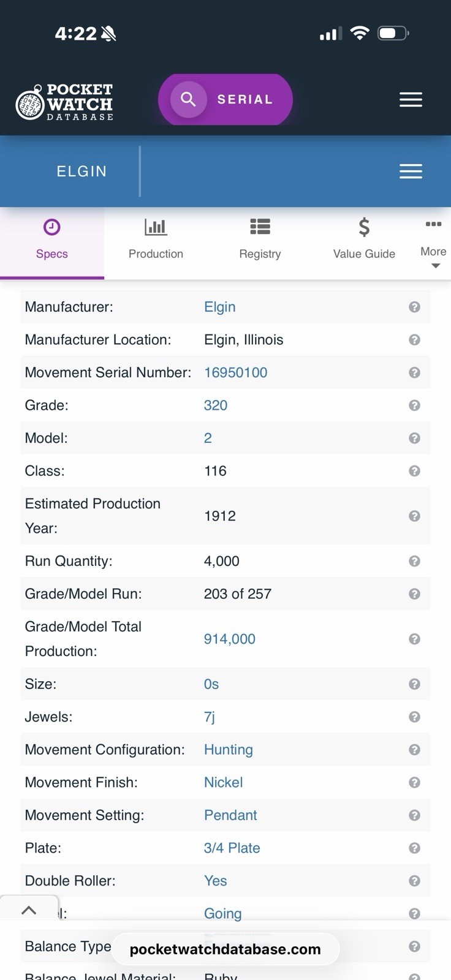Show help for Double Roller row
Image resolution: width=451 pixels, height=980 pixels.
[414, 881]
